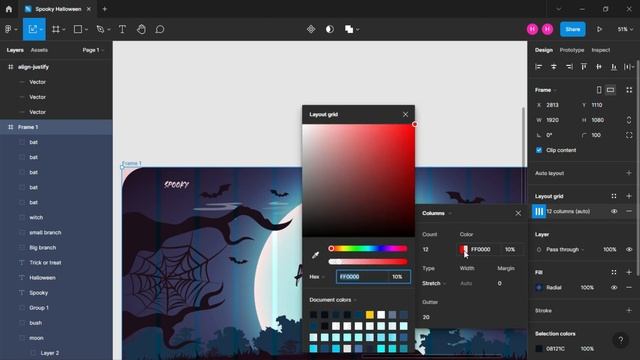Click the opacity slider in color picker
Viewport: 640px width, 360px height.
(x=368, y=262)
